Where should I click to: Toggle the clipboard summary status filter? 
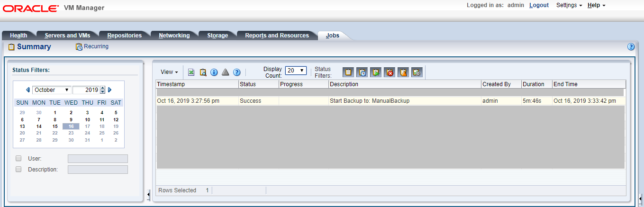click(x=348, y=72)
